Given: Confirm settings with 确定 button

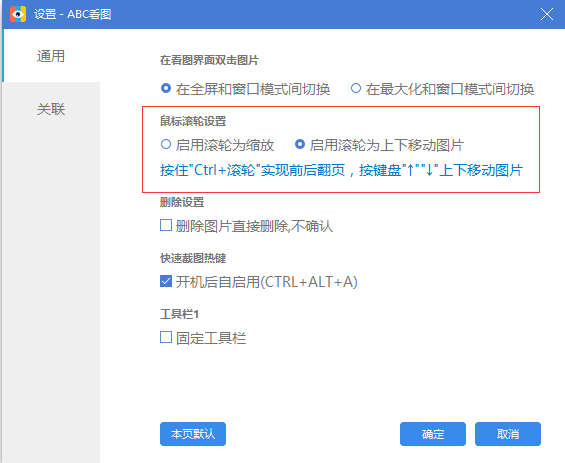Looking at the screenshot, I should click(433, 434).
